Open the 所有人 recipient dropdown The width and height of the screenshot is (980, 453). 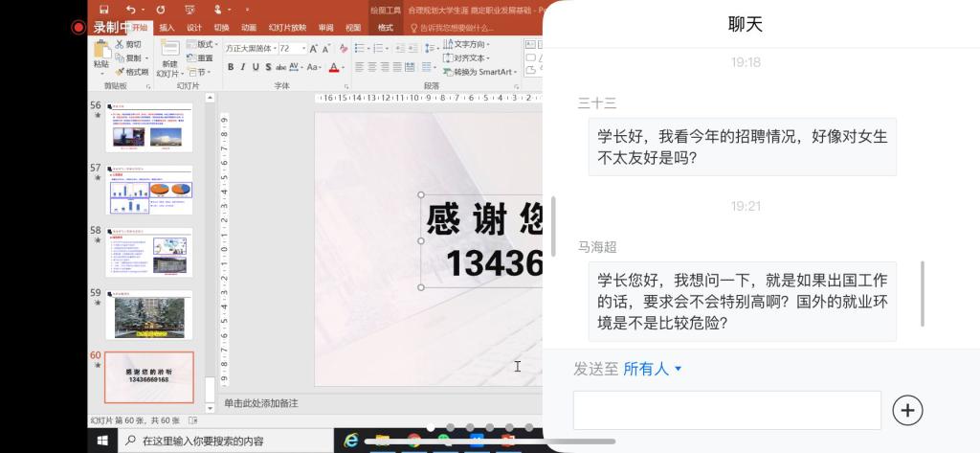(x=653, y=369)
